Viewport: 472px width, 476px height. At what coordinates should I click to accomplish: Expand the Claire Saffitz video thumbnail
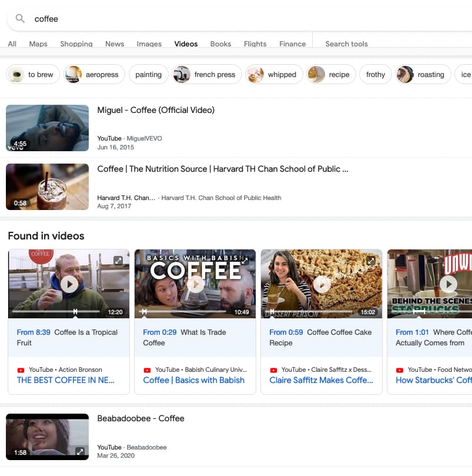(x=371, y=260)
